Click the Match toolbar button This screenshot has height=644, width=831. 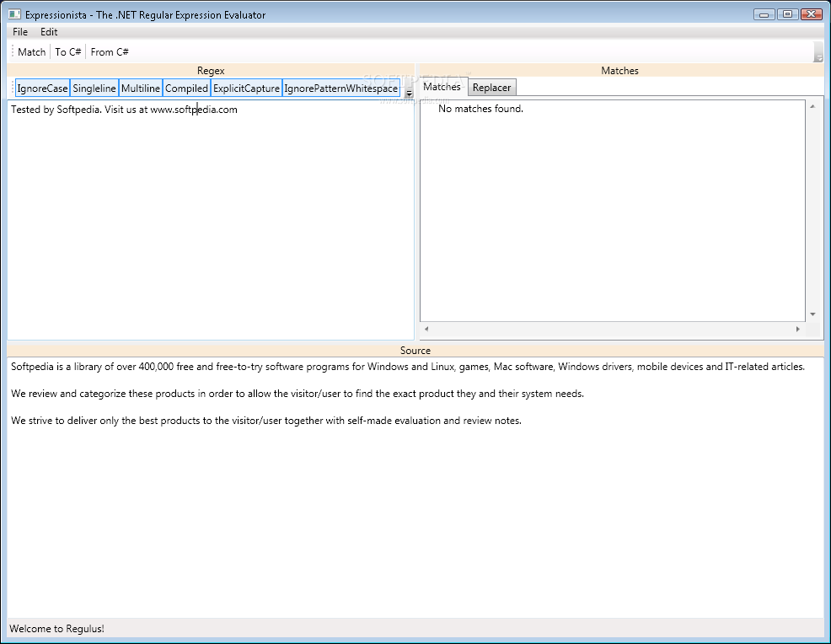click(32, 52)
